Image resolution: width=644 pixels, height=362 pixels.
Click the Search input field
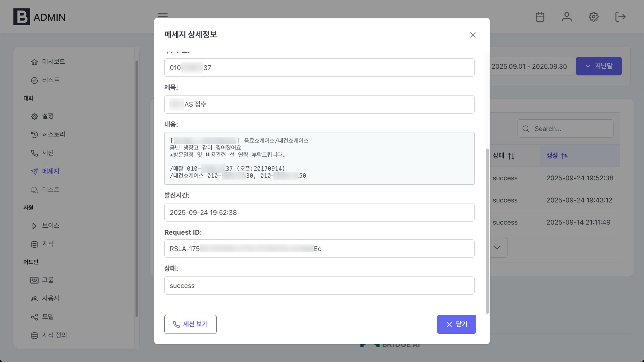pos(570,129)
